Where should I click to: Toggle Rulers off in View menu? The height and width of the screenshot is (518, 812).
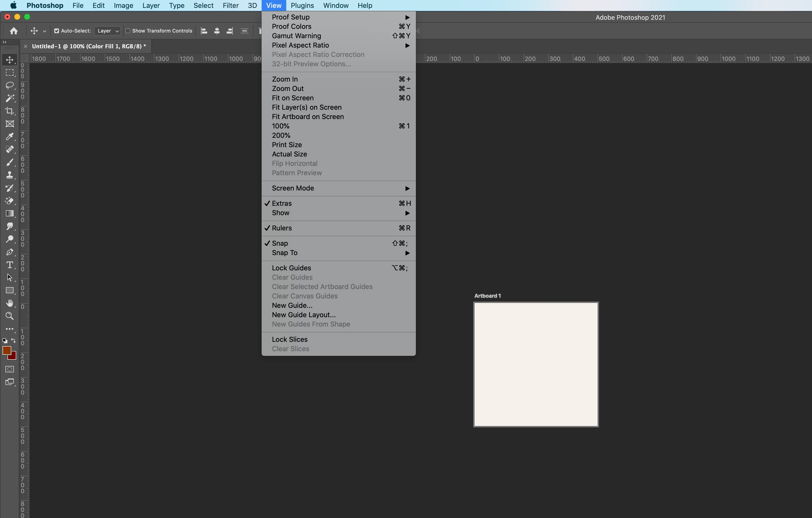click(x=282, y=228)
